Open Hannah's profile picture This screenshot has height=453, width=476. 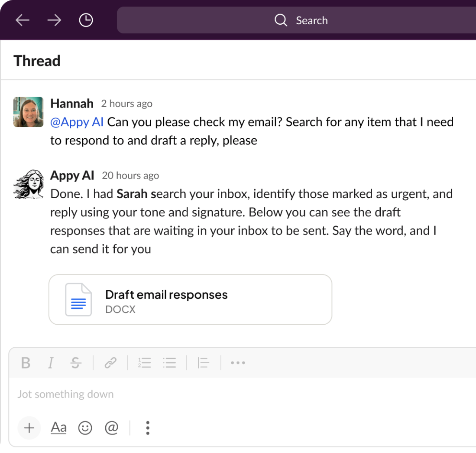pos(29,112)
